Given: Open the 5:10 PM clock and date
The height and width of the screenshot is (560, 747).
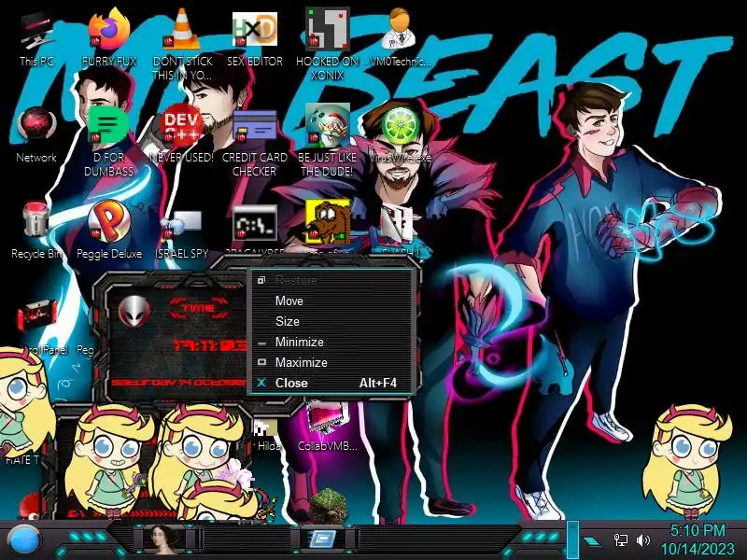Looking at the screenshot, I should pyautogui.click(x=698, y=540).
